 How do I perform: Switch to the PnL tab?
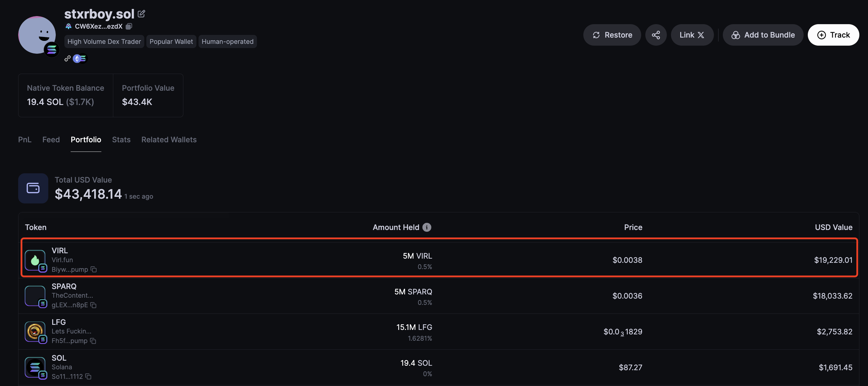[25, 140]
